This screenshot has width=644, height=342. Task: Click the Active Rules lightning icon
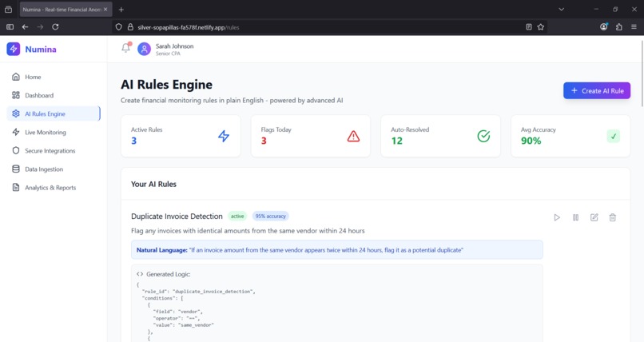224,136
